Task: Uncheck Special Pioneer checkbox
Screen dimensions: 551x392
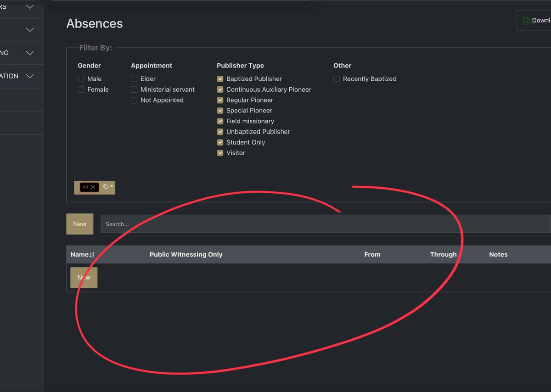Action: [x=220, y=111]
